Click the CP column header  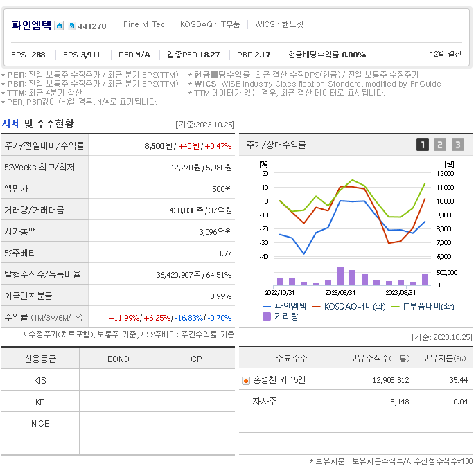pyautogui.click(x=196, y=359)
